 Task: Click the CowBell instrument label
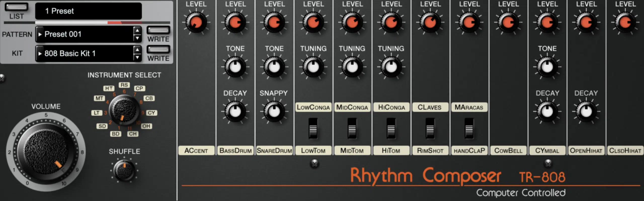coord(508,150)
